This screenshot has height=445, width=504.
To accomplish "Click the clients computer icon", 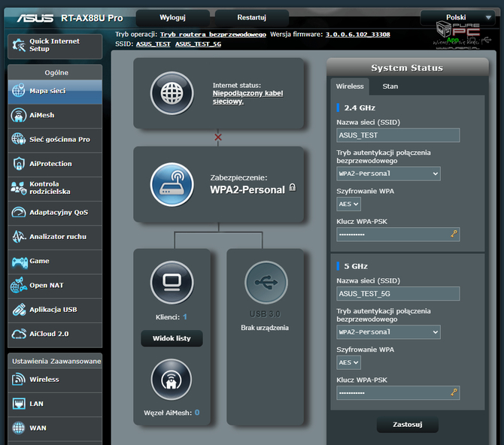I will (172, 283).
